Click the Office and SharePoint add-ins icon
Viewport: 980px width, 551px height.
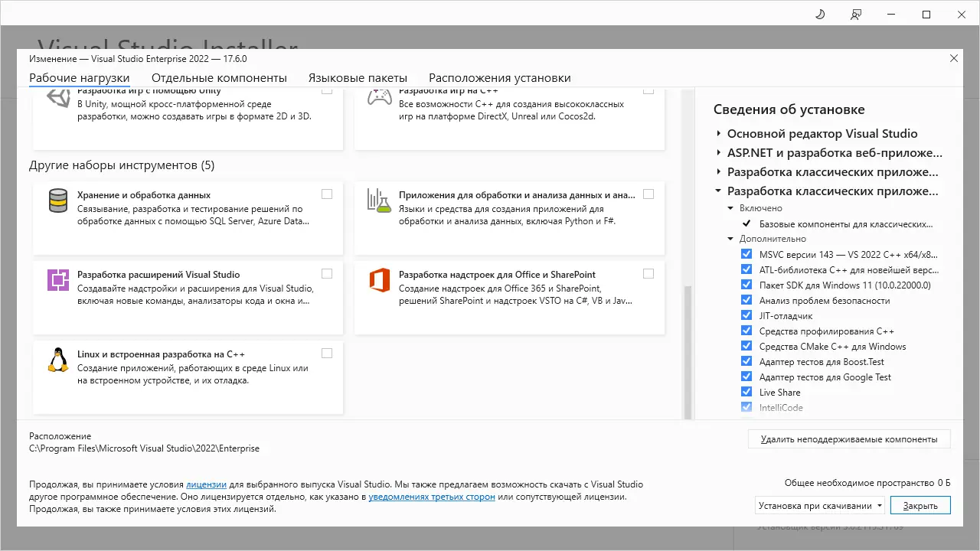[x=380, y=281]
